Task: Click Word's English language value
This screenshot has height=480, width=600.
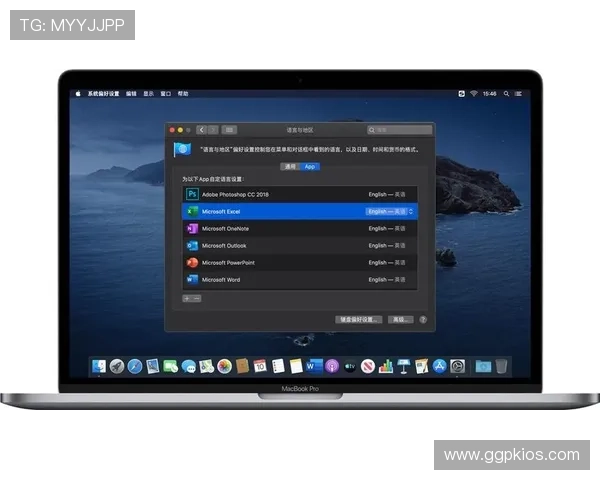Action: 387,279
